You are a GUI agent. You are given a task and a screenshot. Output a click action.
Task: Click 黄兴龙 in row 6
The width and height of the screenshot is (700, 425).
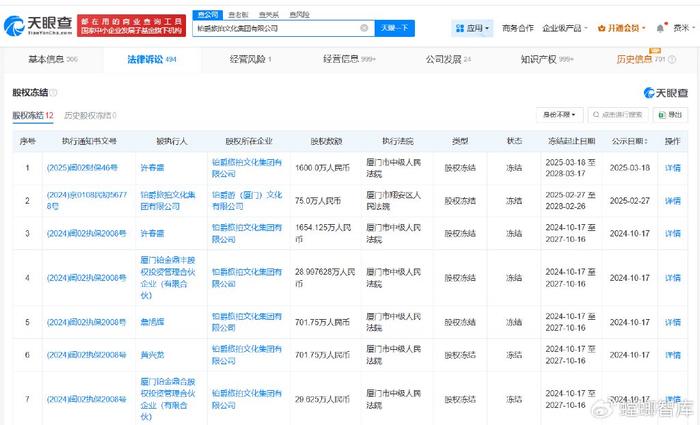[x=152, y=355]
